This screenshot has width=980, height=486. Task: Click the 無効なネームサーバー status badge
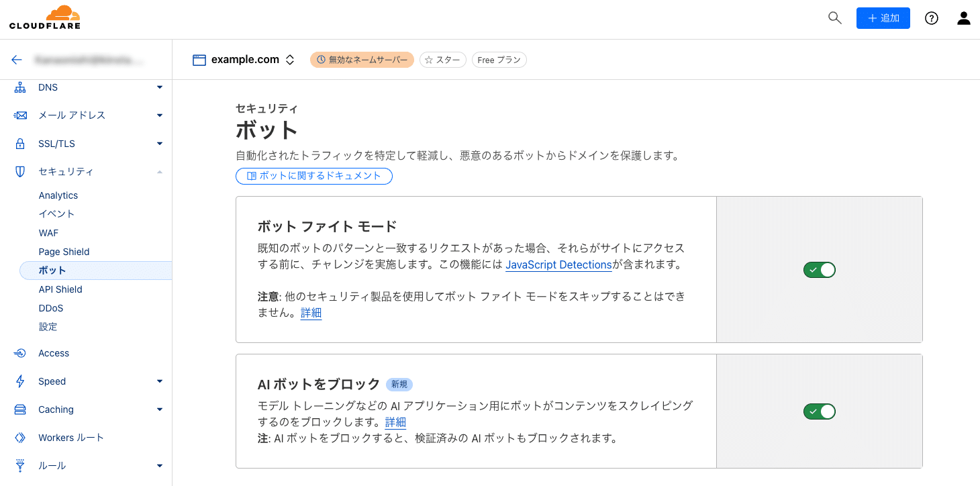pos(362,59)
